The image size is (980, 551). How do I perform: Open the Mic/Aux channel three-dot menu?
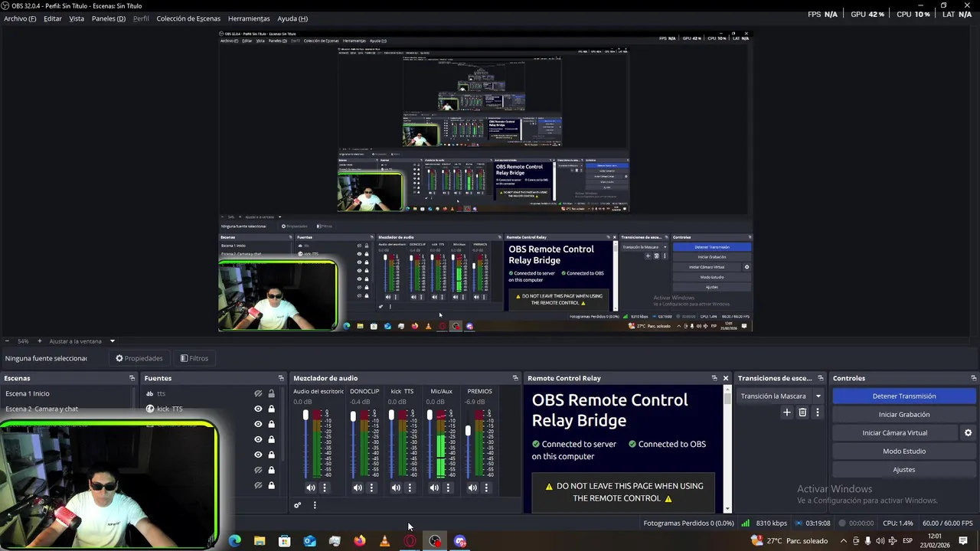click(x=448, y=487)
